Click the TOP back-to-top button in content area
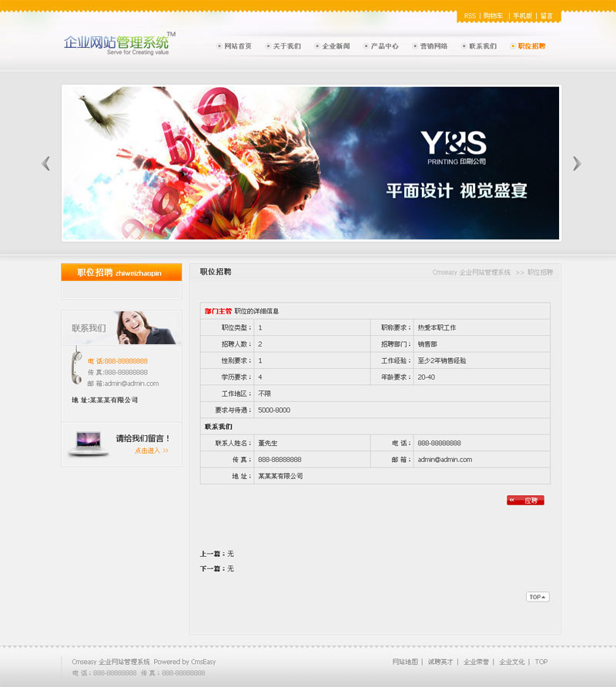This screenshot has height=687, width=616. coord(537,597)
